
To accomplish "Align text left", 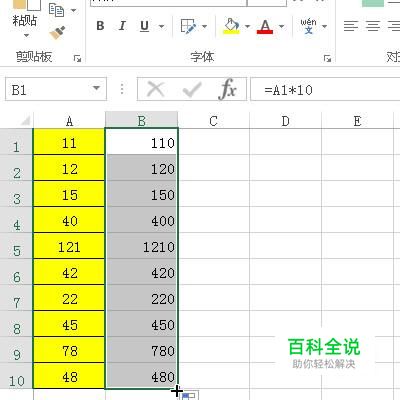I will tap(351, 26).
